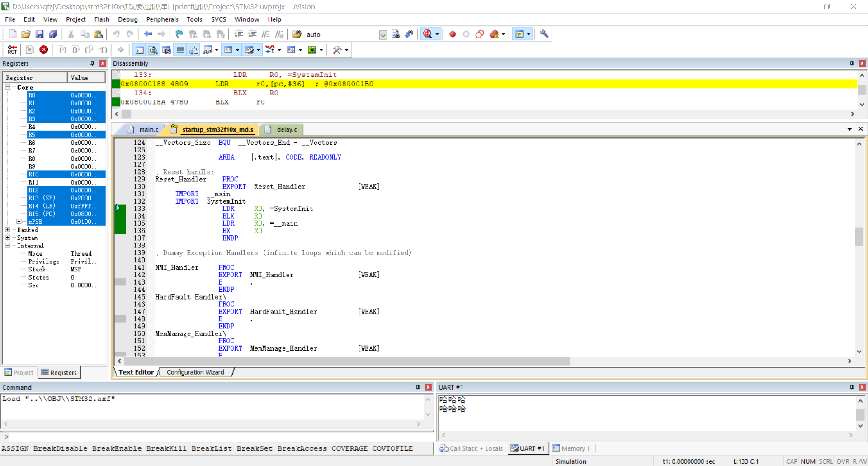Open the System Viewer icon
Image resolution: width=868 pixels, height=466 pixels.
(x=313, y=50)
